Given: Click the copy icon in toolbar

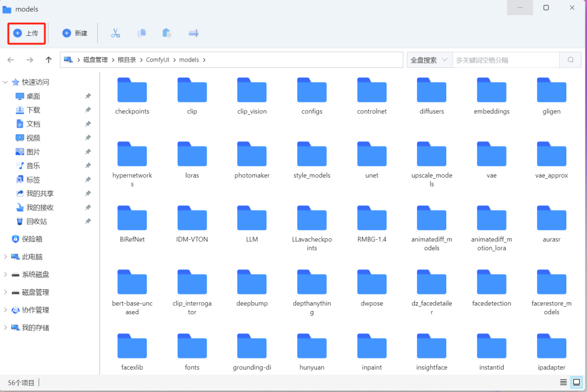Looking at the screenshot, I should 141,33.
